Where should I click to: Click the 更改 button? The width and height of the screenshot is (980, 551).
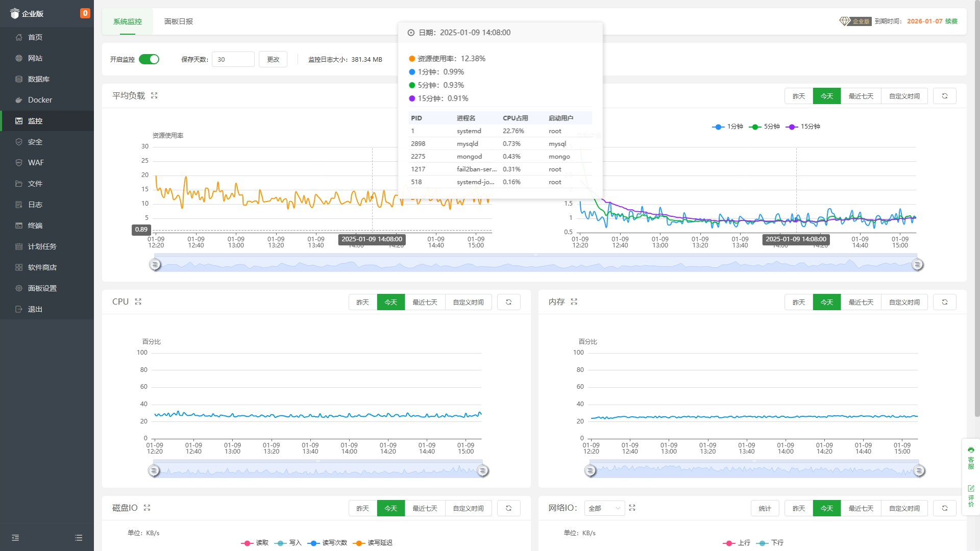(273, 59)
